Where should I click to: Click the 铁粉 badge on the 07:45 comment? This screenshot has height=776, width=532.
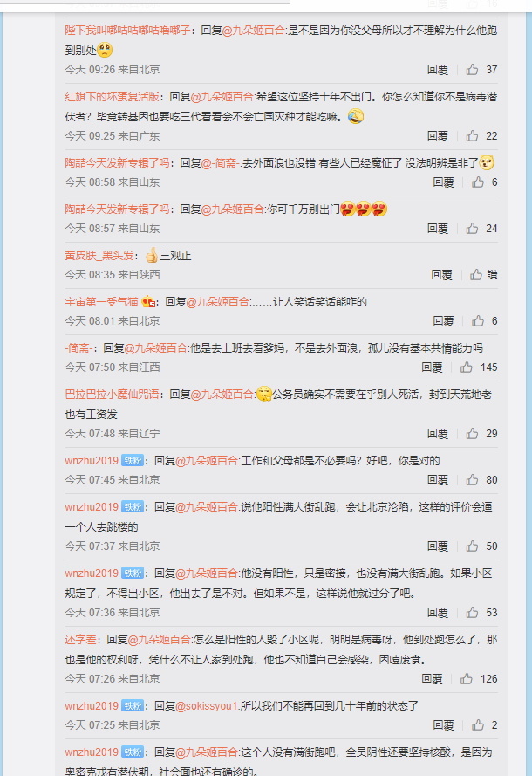[133, 461]
